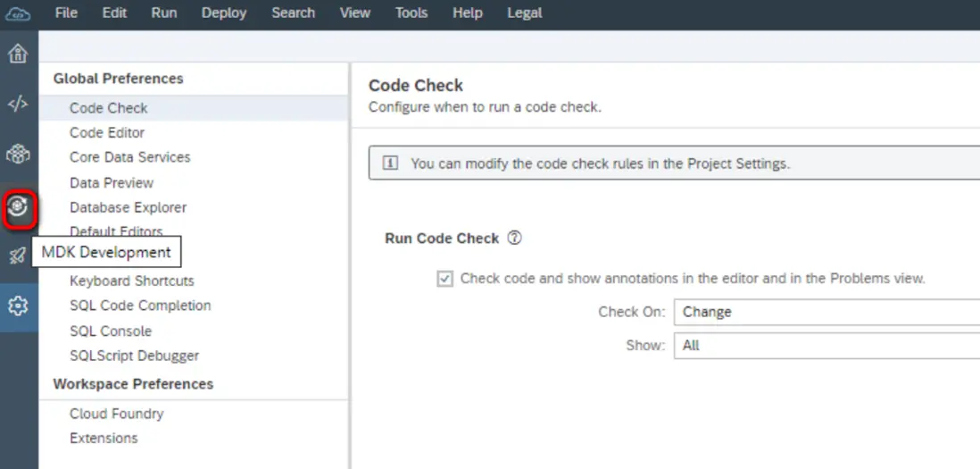
Task: Select Keyboard Shortcuts preference
Action: pos(132,281)
